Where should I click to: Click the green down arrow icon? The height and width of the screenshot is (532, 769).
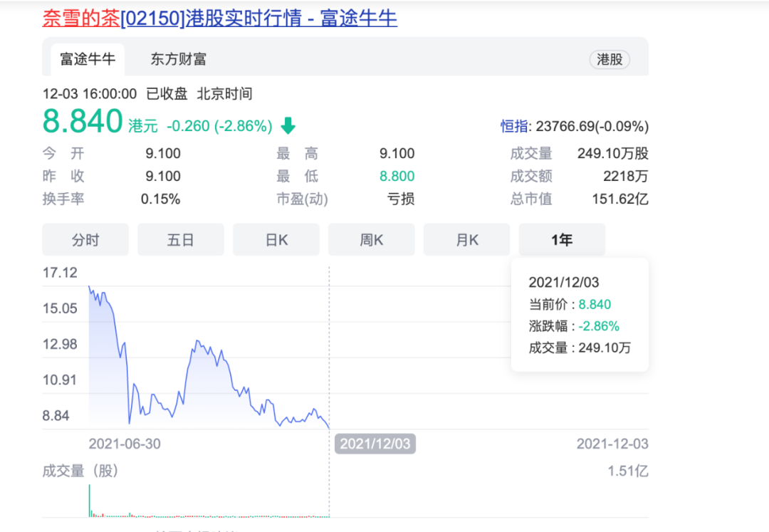coord(288,126)
